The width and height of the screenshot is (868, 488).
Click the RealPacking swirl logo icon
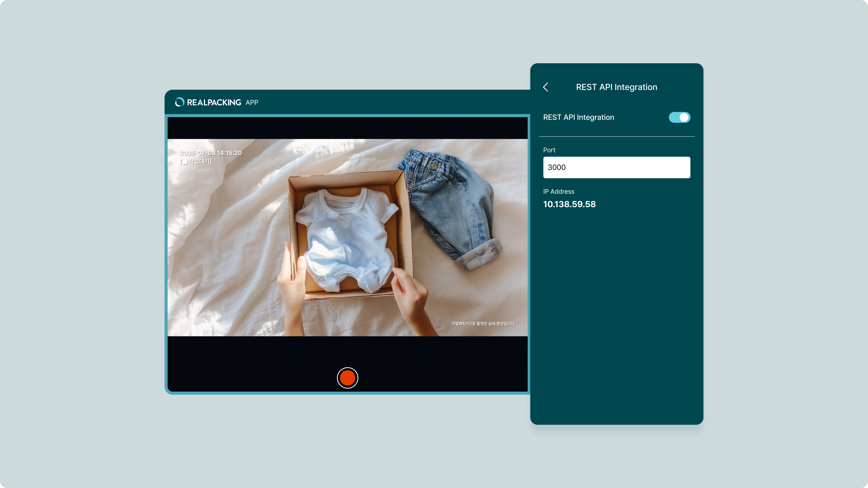180,102
